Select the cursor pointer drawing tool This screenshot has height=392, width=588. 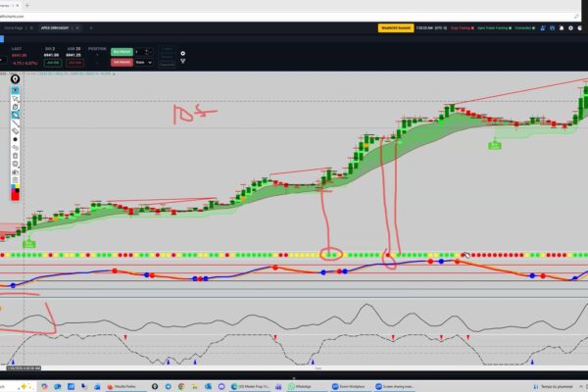coord(16,100)
